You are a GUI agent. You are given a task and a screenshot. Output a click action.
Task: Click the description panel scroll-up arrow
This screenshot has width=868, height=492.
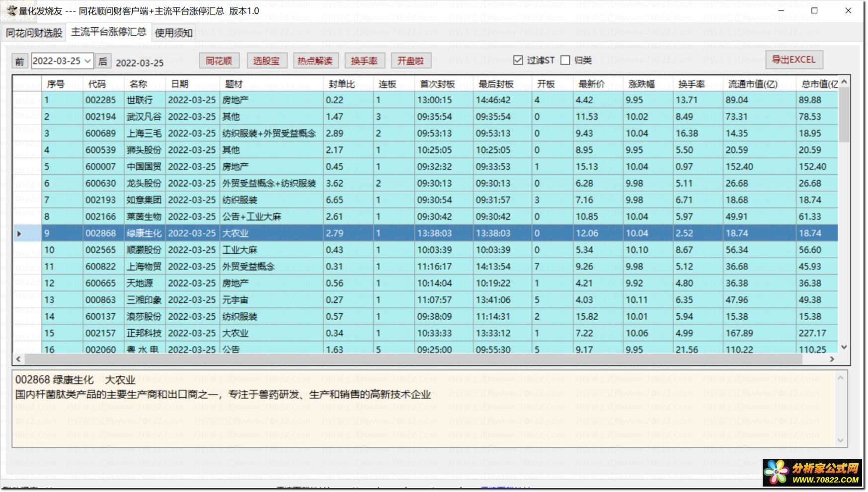tap(840, 378)
